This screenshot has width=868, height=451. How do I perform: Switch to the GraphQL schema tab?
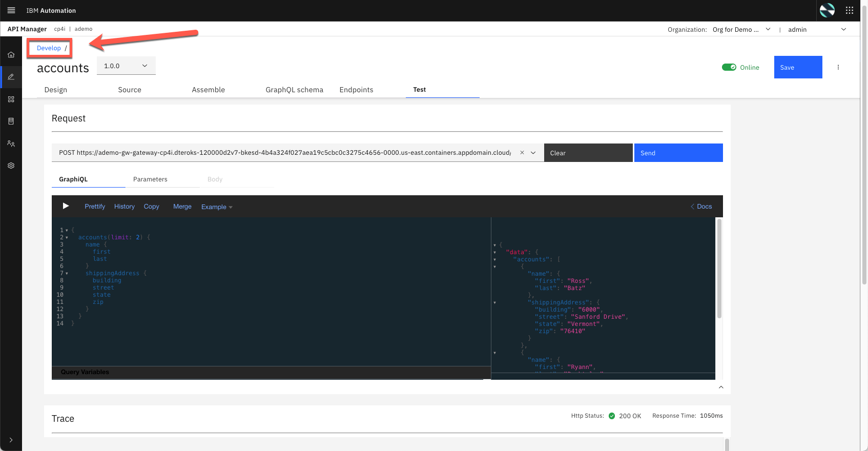click(295, 90)
